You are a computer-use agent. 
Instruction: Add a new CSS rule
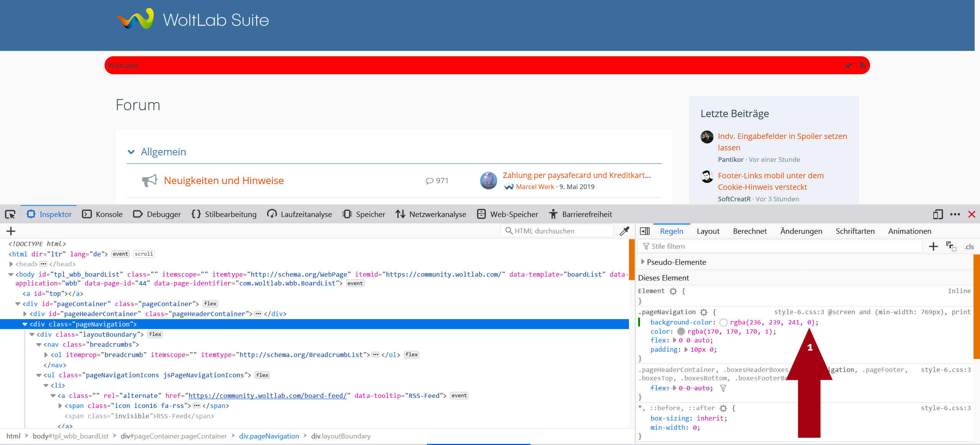933,246
